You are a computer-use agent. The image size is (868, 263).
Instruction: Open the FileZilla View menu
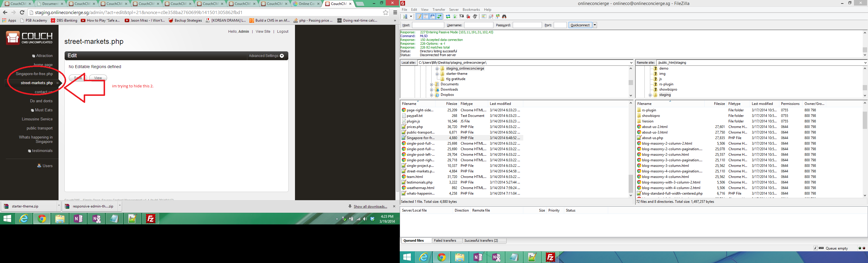(425, 10)
